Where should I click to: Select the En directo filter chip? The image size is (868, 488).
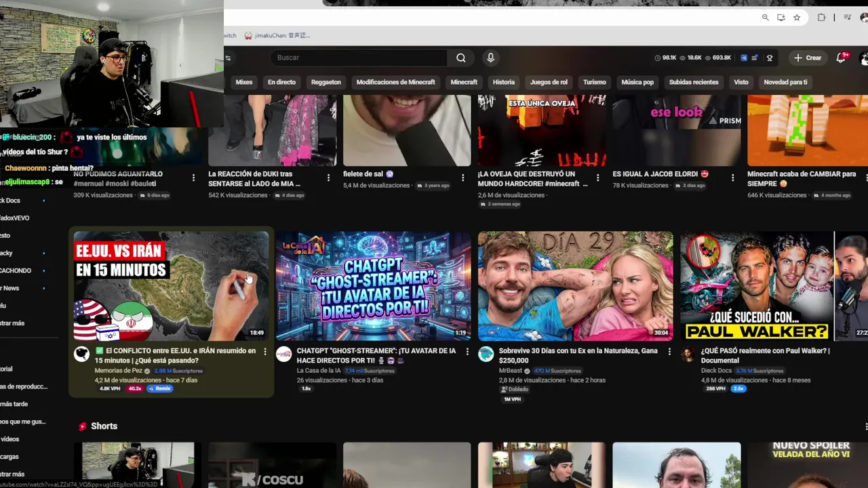coord(281,82)
